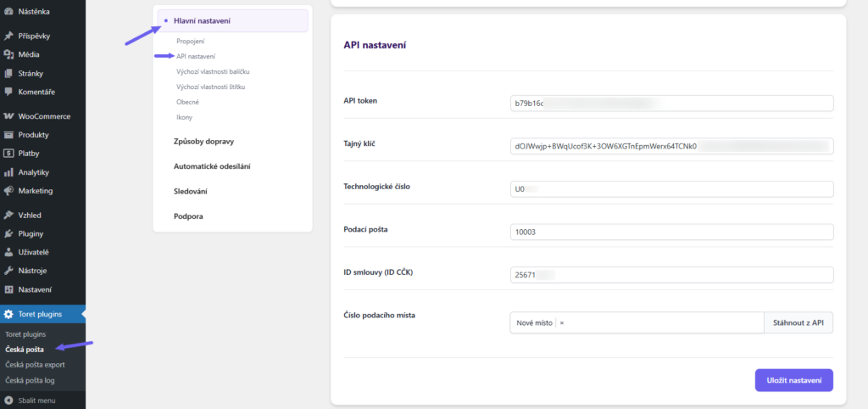Open the Nástěnka dashboard icon
The height and width of the screenshot is (409, 868).
(x=8, y=11)
